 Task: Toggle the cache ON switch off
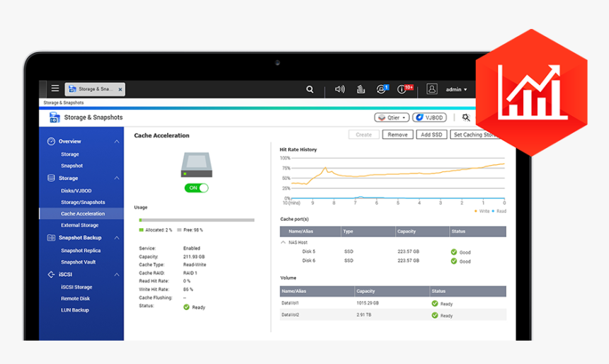pos(196,188)
